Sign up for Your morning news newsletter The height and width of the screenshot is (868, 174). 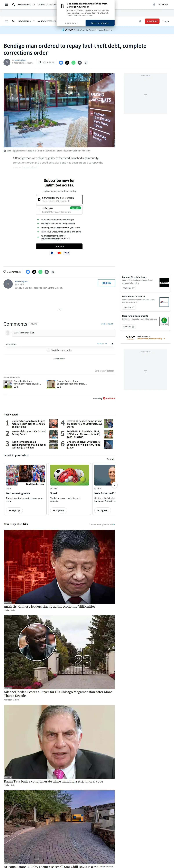click(x=14, y=511)
